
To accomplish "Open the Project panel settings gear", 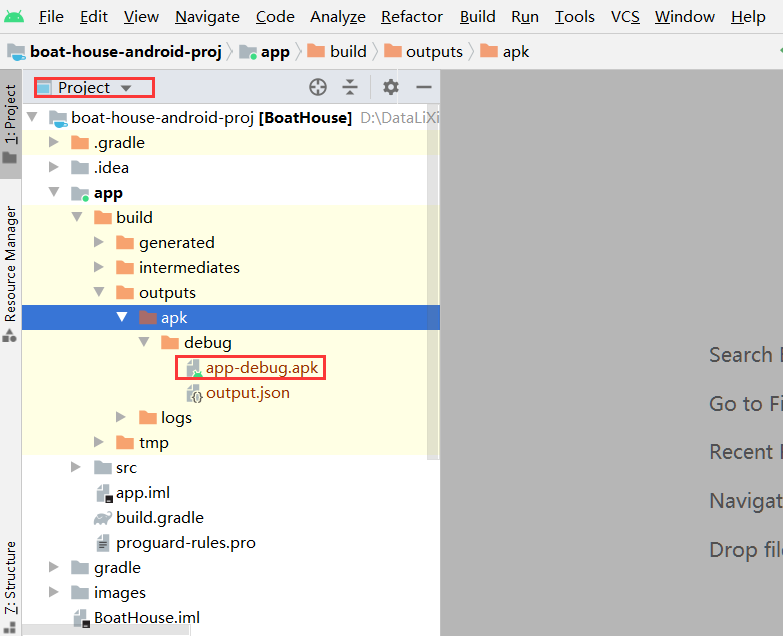I will [391, 87].
